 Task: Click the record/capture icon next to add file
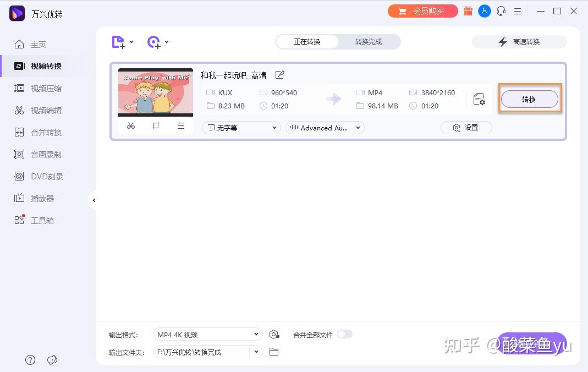pyautogui.click(x=154, y=42)
